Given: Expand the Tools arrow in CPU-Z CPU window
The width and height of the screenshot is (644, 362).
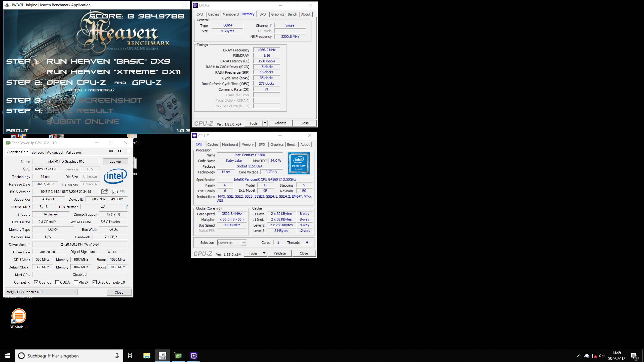Looking at the screenshot, I should [x=264, y=253].
